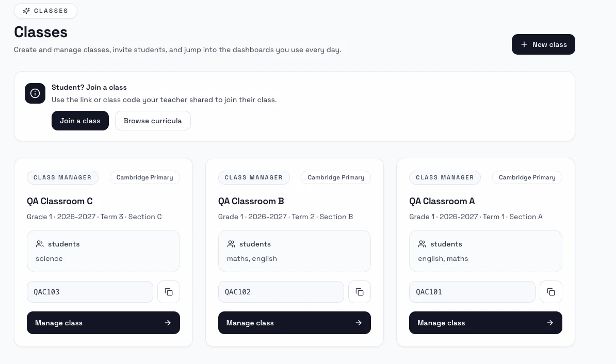Click Cambridge Primary tag on QA Classroom C

coord(144,177)
